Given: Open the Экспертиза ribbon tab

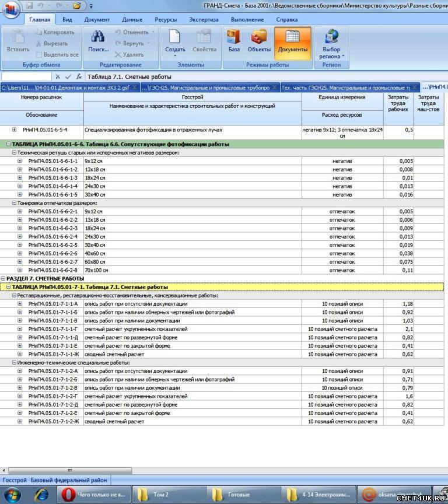Looking at the screenshot, I should 204,19.
